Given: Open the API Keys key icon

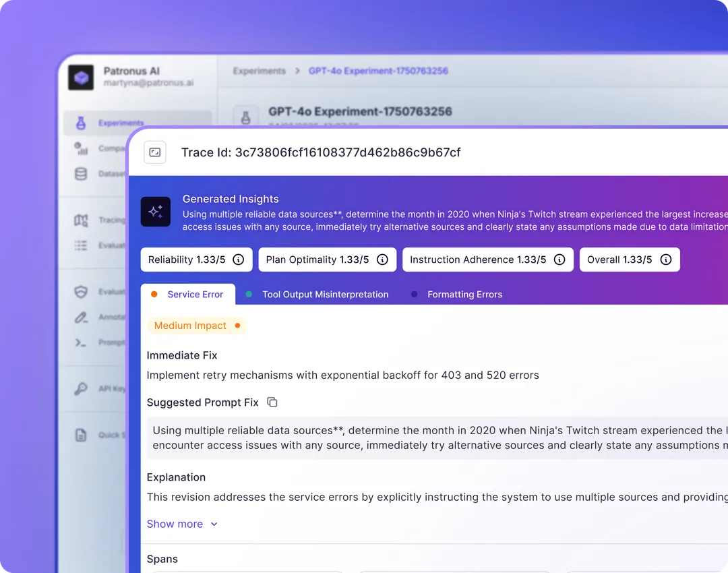Looking at the screenshot, I should pyautogui.click(x=81, y=389).
